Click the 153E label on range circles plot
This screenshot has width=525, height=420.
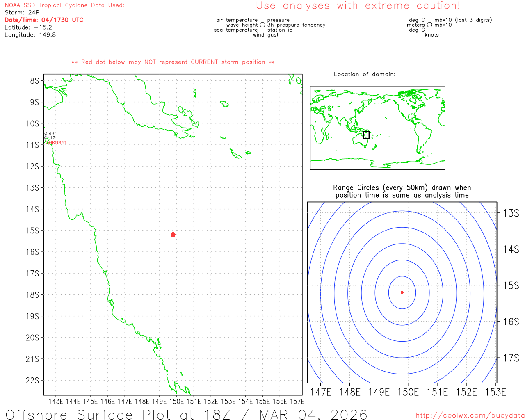pos(495,392)
